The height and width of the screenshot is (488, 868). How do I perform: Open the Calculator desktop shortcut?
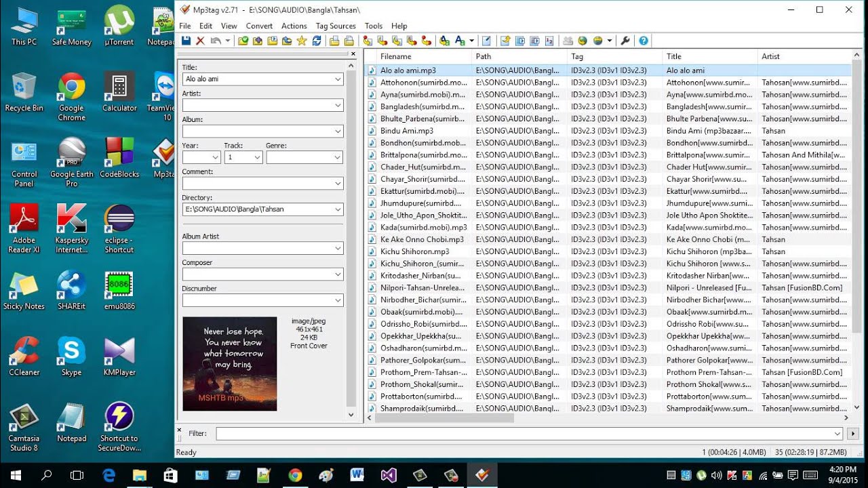[119, 92]
